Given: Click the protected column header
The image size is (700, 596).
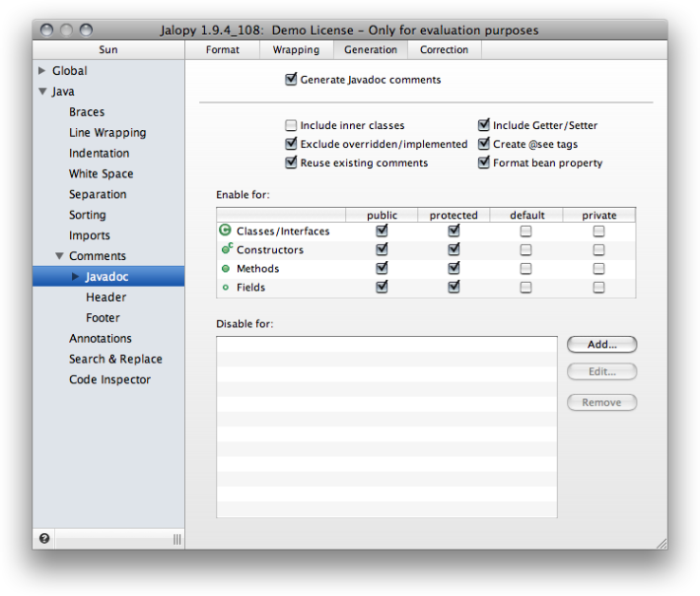Looking at the screenshot, I should pos(454,215).
